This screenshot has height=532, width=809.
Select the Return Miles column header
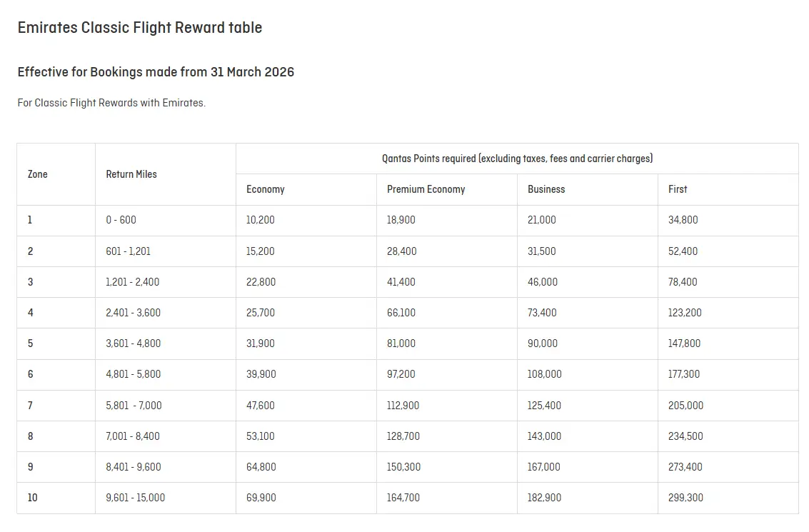pos(131,174)
